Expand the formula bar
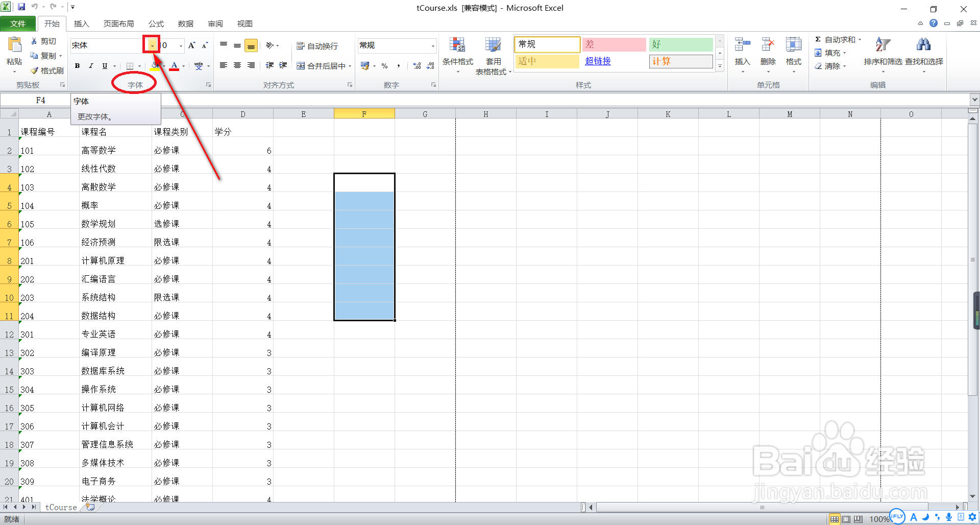 click(974, 100)
